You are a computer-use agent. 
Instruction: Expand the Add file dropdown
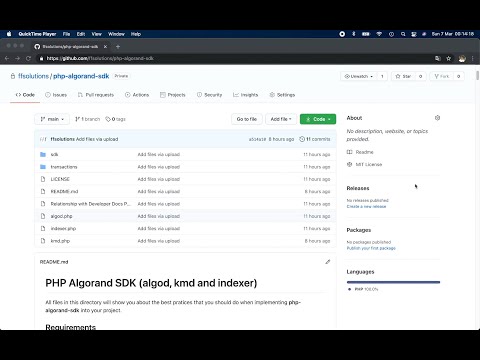[x=281, y=119]
